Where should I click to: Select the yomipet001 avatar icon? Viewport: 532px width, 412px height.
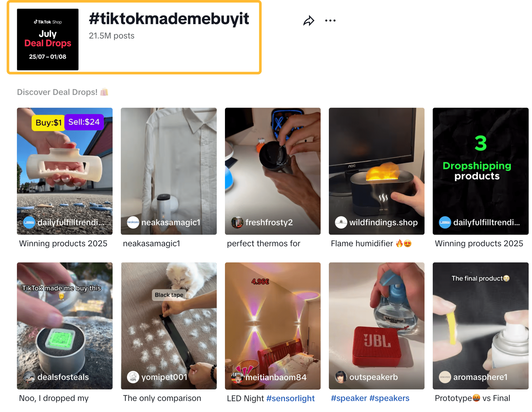(134, 377)
